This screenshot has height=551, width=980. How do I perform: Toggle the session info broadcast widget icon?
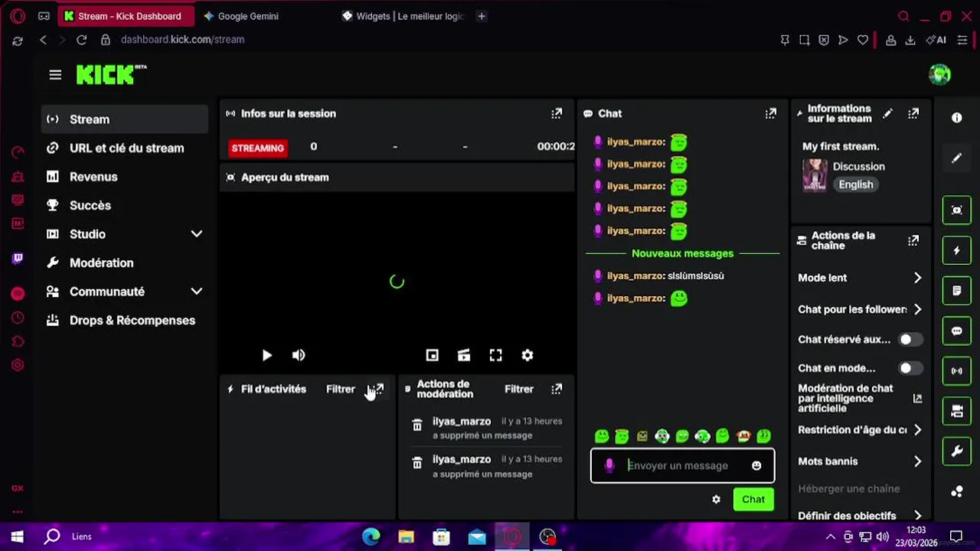pyautogui.click(x=957, y=371)
